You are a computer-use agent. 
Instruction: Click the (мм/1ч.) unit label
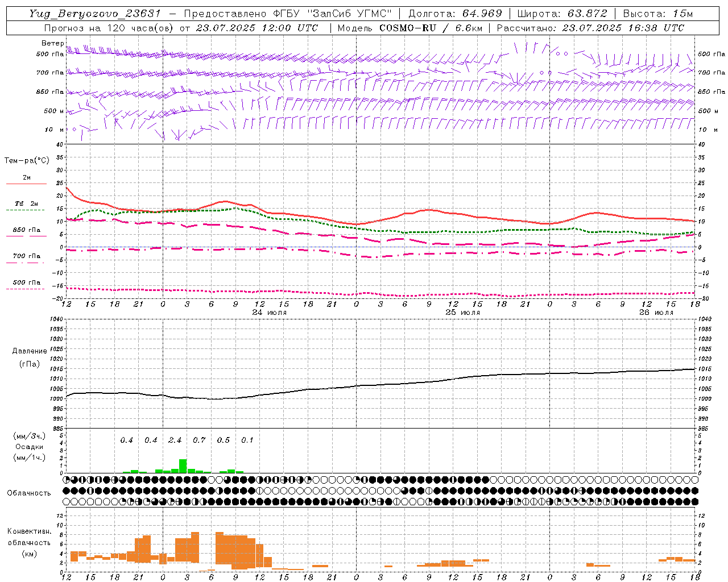coord(30,458)
